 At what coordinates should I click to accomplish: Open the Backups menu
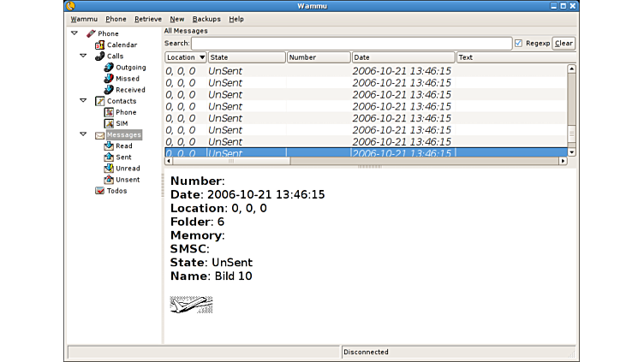206,19
